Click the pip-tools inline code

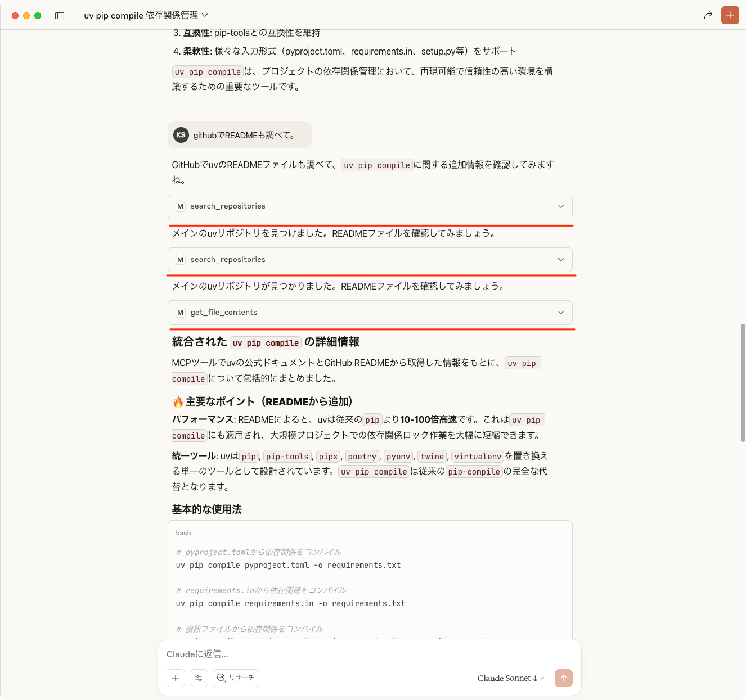pos(287,457)
